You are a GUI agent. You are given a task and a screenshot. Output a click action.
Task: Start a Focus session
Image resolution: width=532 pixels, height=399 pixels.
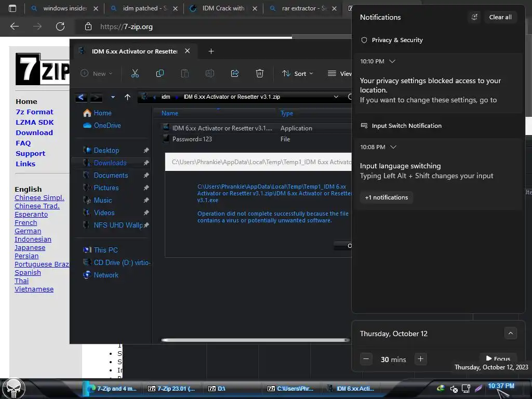(498, 358)
